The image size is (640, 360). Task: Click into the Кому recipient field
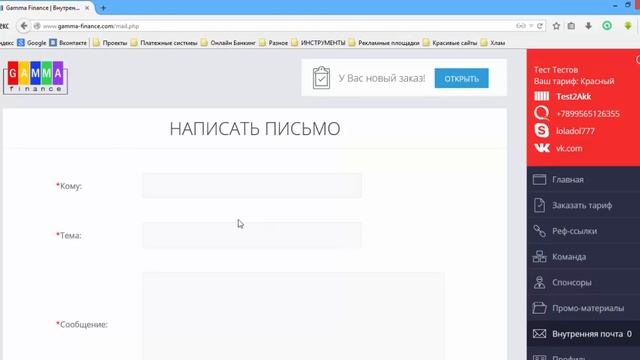252,186
